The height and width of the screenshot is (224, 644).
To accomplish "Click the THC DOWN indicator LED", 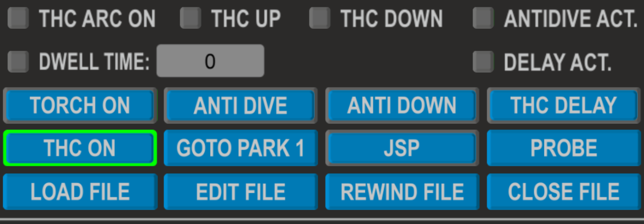I will coord(320,18).
